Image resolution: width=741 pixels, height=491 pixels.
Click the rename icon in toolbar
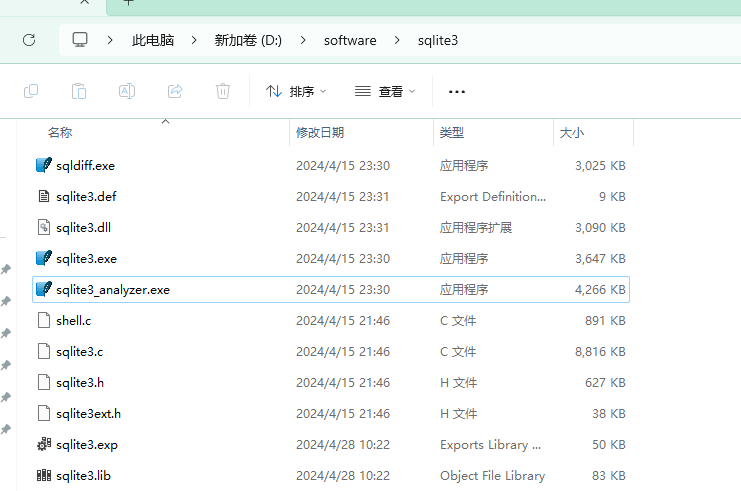[x=127, y=91]
